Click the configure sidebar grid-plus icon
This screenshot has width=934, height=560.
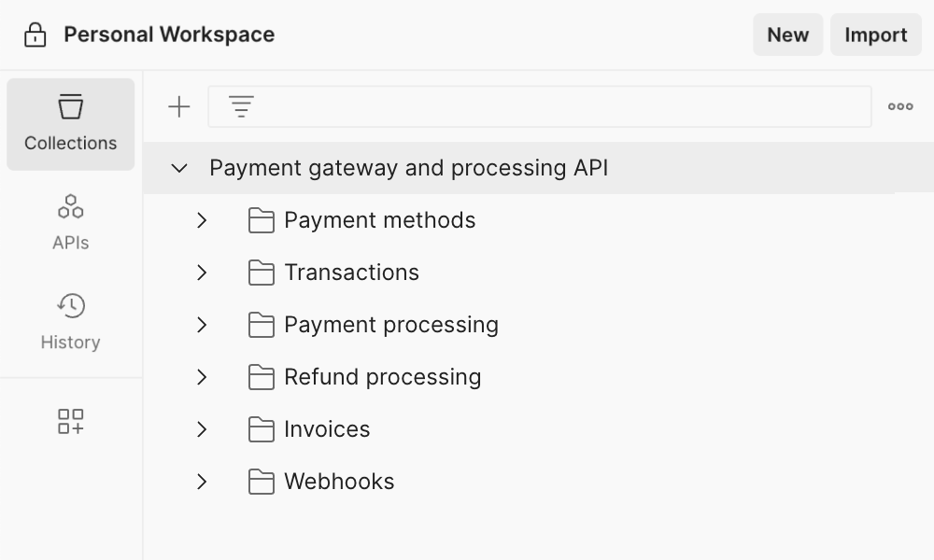(71, 421)
